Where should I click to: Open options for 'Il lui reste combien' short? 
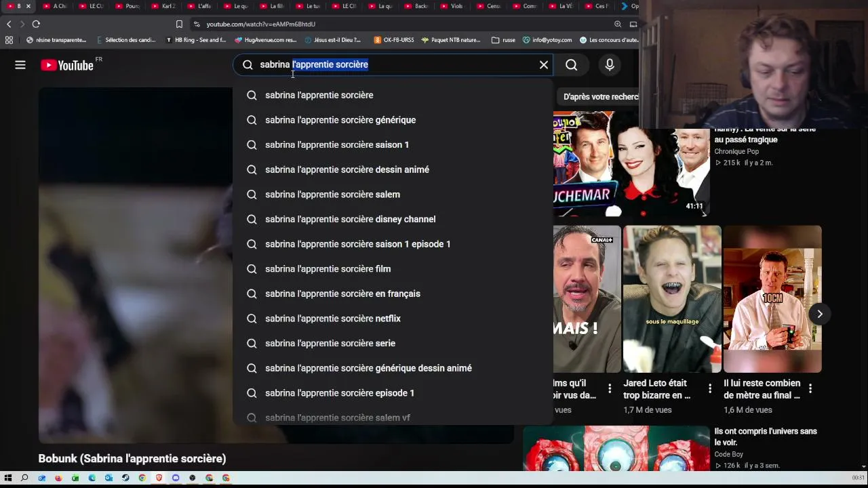point(810,389)
